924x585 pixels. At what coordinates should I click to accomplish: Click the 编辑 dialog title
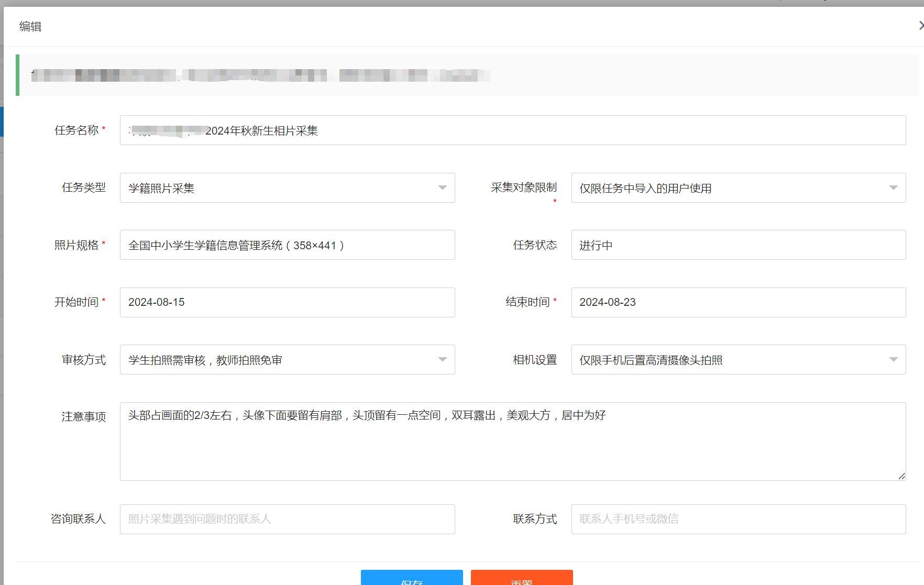[x=30, y=26]
